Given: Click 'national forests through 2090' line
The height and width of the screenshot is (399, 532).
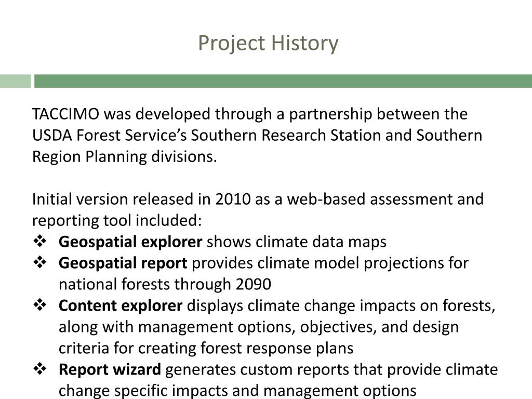Looking at the screenshot, I should point(165,284).
